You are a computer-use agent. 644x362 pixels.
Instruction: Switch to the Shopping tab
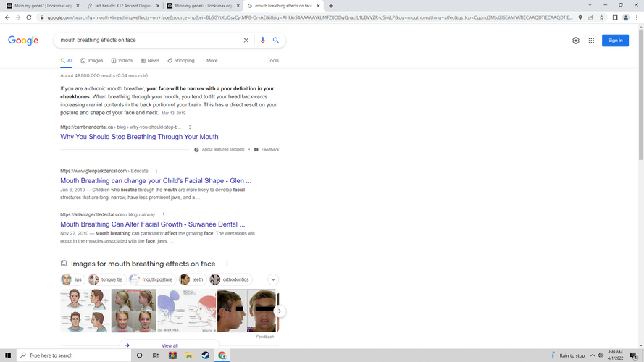click(181, 61)
